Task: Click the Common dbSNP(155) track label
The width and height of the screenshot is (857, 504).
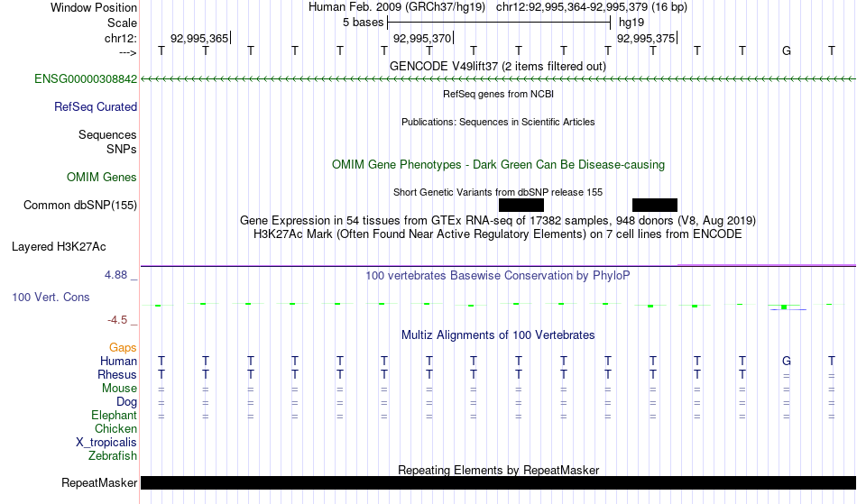Action: [x=80, y=206]
